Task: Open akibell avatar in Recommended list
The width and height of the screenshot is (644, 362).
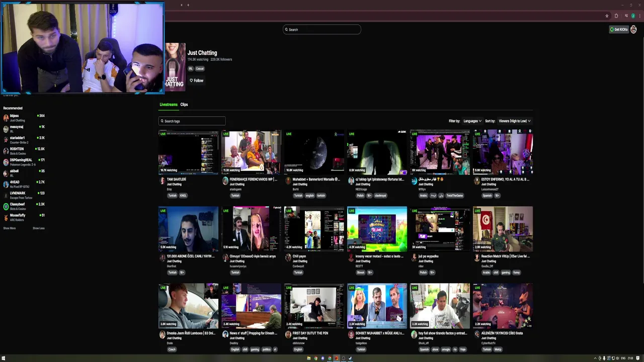Action: pyautogui.click(x=6, y=173)
